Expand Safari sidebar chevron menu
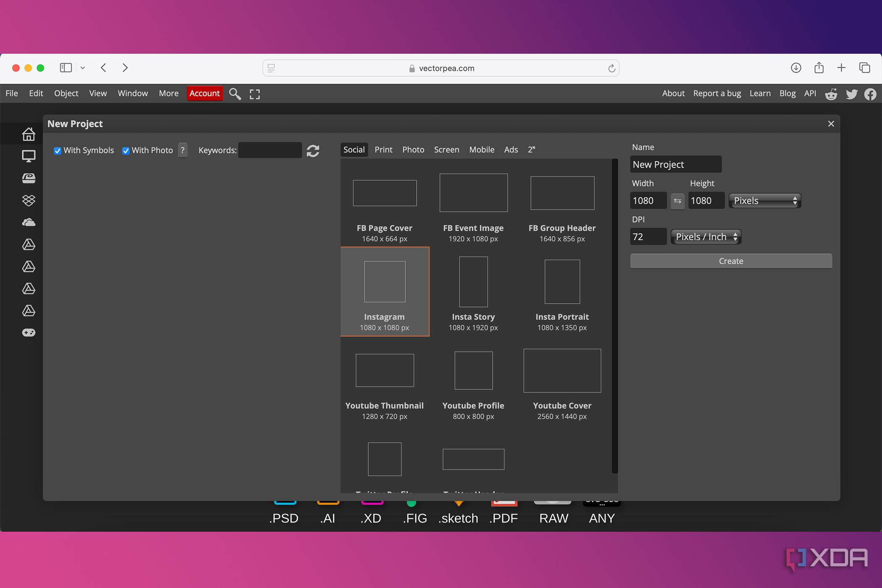The width and height of the screenshot is (882, 588). point(83,68)
